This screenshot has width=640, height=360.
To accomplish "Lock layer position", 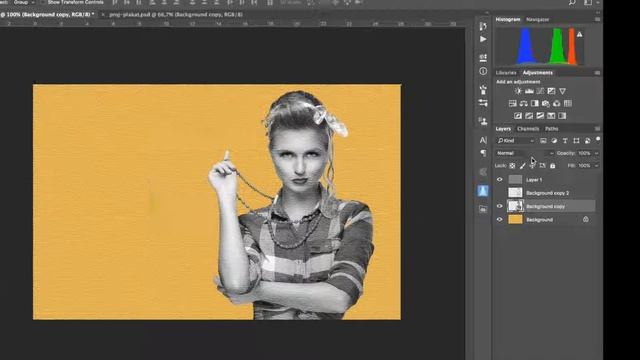I will point(533,166).
